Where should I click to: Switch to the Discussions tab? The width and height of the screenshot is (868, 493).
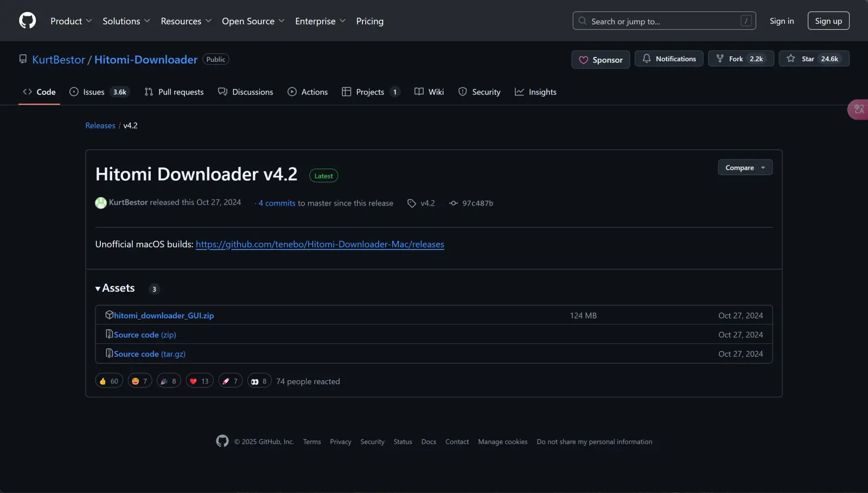click(x=246, y=92)
